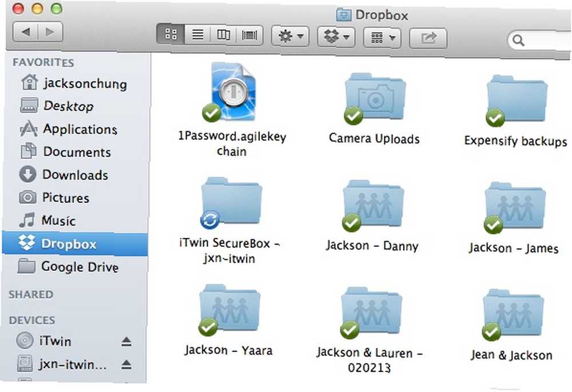Image resolution: width=572 pixels, height=392 pixels.
Task: Click the search field
Action: click(539, 41)
